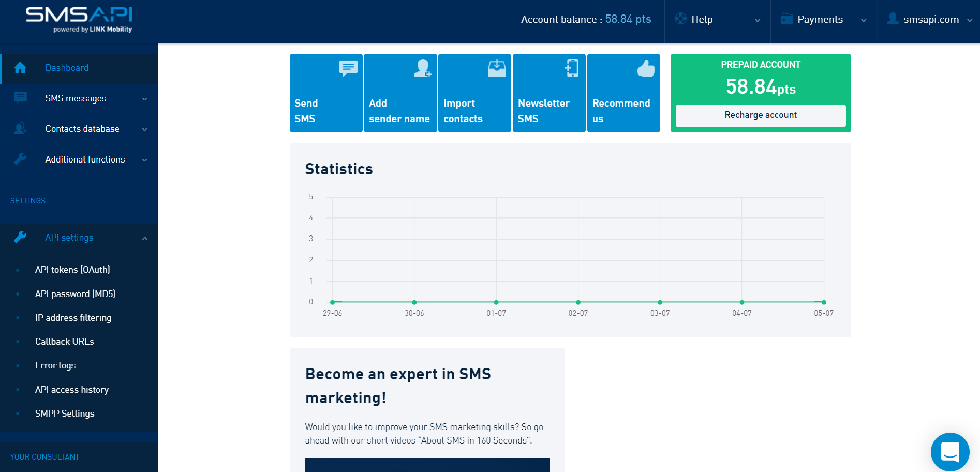Image resolution: width=980 pixels, height=472 pixels.
Task: Click the 05-07 data point on chart
Action: click(x=824, y=302)
